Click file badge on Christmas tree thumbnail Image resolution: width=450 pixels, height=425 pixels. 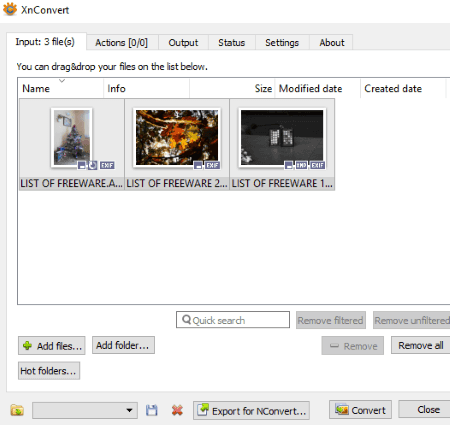[82, 165]
